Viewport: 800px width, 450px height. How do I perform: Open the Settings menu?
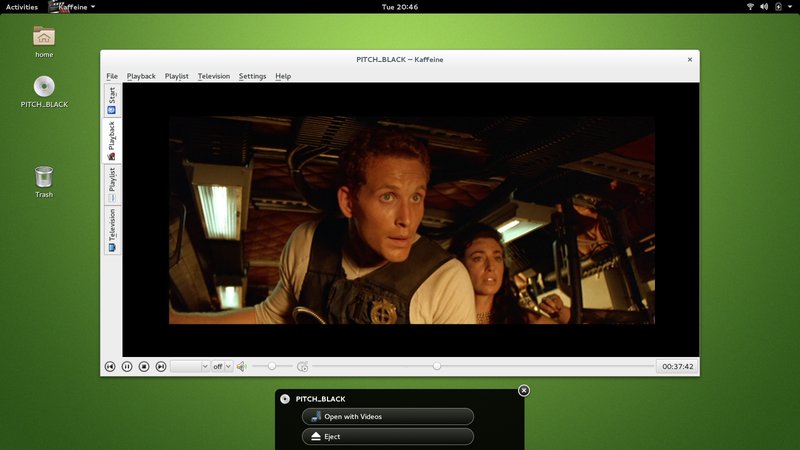point(253,76)
